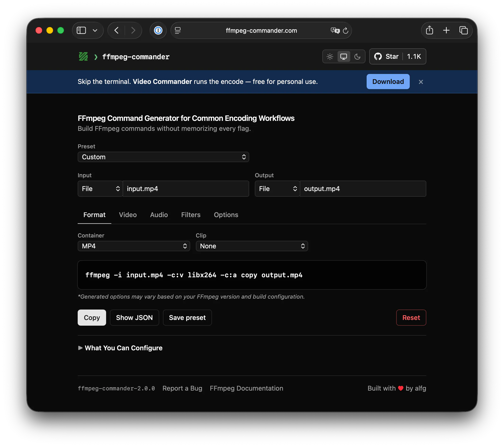Open the Share sheet icon
504x447 pixels.
(429, 30)
